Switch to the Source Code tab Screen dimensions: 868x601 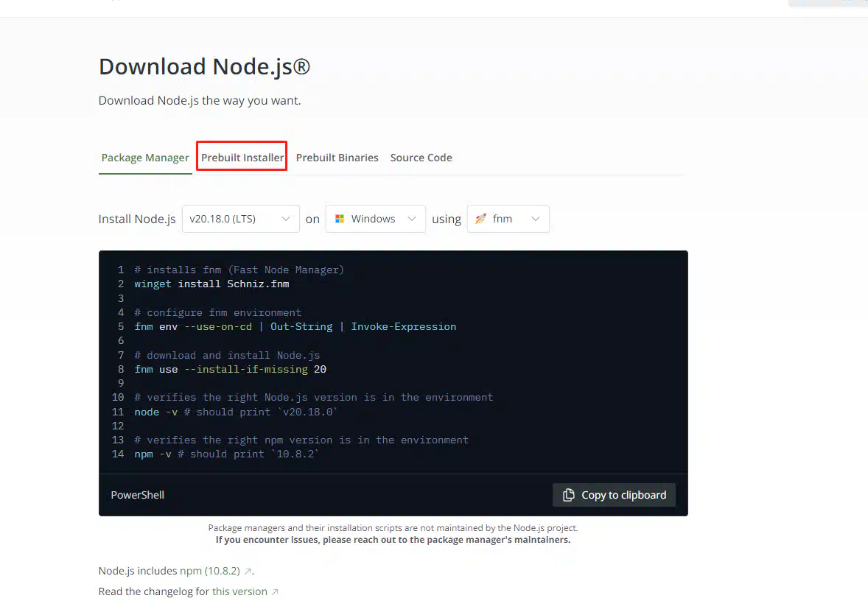pos(421,158)
